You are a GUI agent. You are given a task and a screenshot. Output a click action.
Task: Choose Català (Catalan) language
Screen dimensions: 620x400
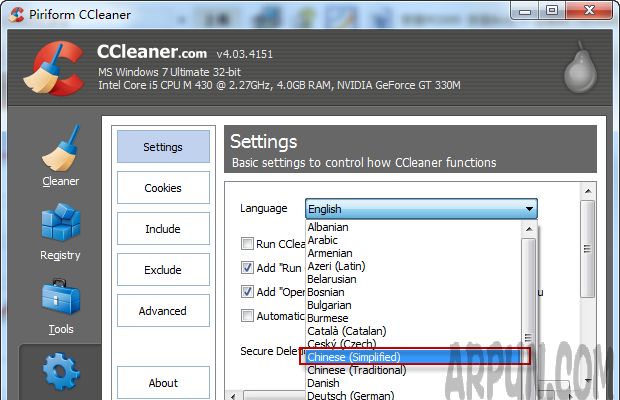[x=414, y=331]
